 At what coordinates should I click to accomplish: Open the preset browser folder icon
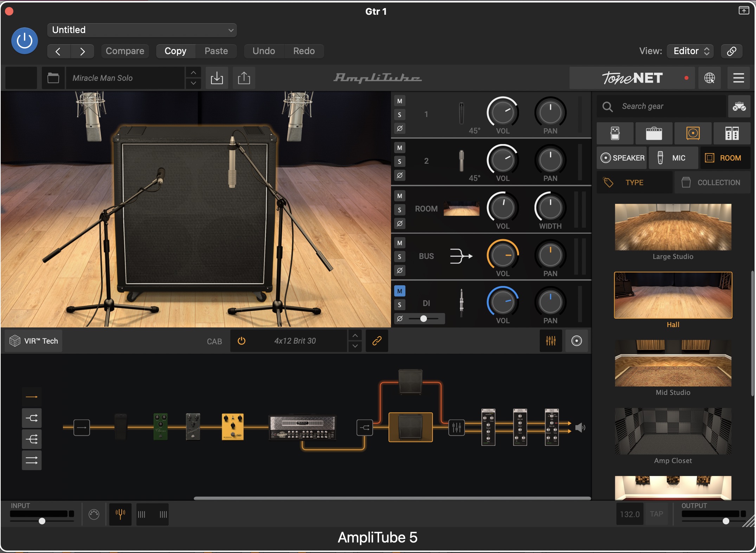[53, 78]
